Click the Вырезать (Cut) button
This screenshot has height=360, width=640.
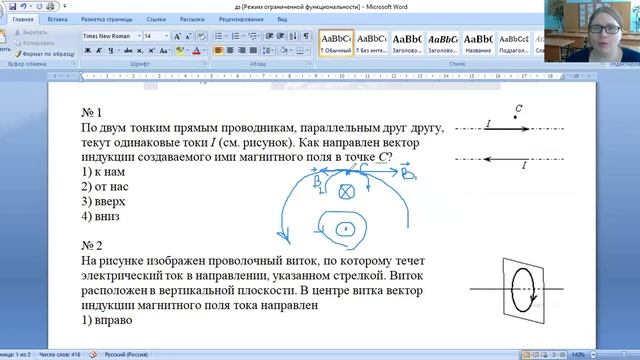(32, 32)
